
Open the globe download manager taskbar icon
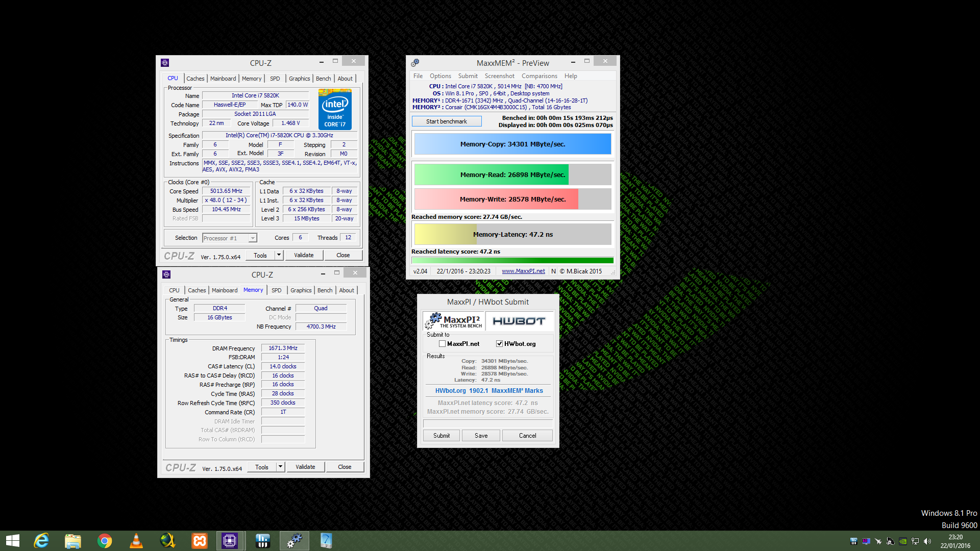[168, 541]
